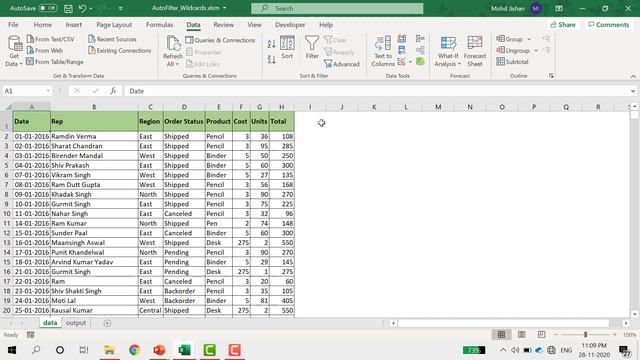Open the Page Layout tab
Viewport: 640px width, 360px height.
114,24
